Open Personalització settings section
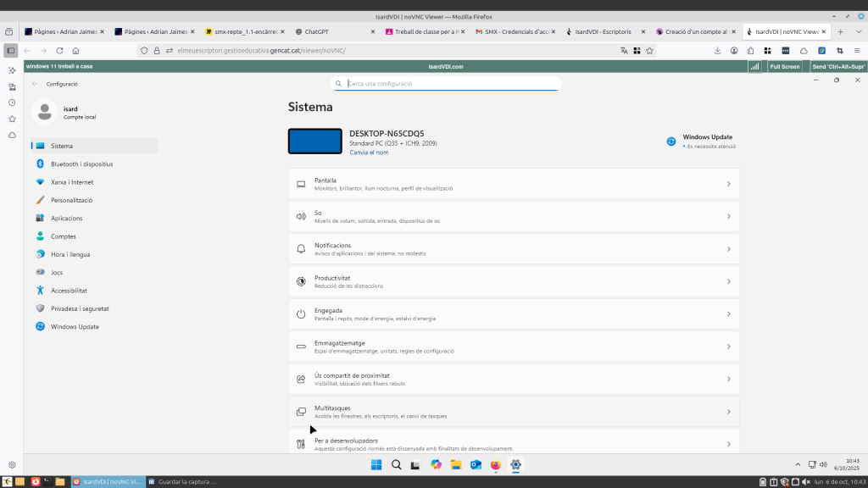 tap(71, 200)
